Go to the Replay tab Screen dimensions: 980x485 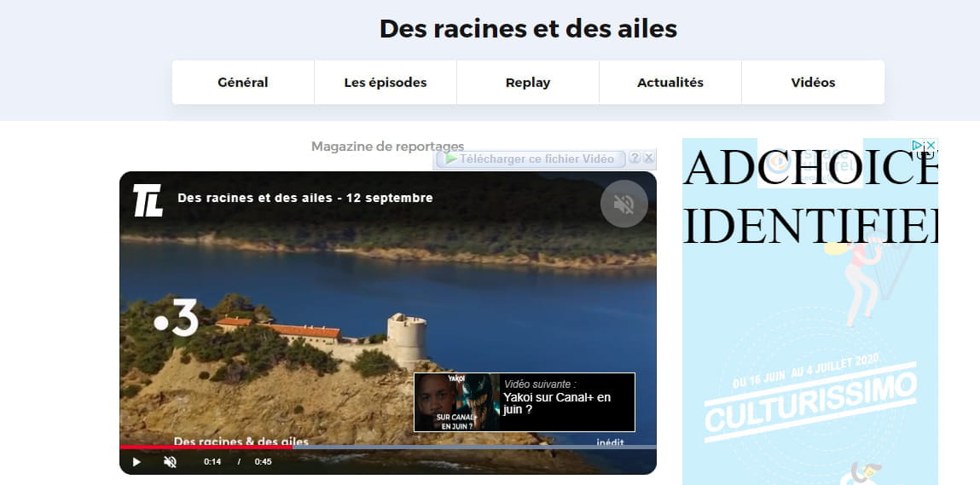[x=528, y=83]
